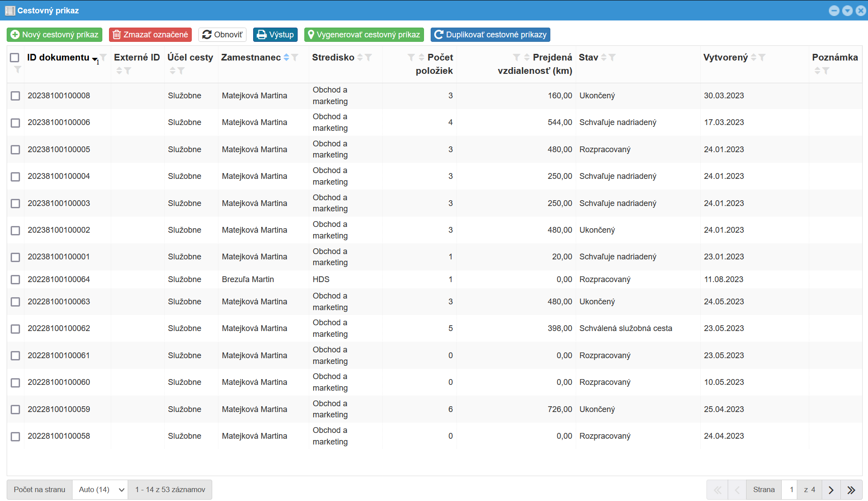Click Vygenerovať cestovný príkaz button
The width and height of the screenshot is (868, 501).
363,35
